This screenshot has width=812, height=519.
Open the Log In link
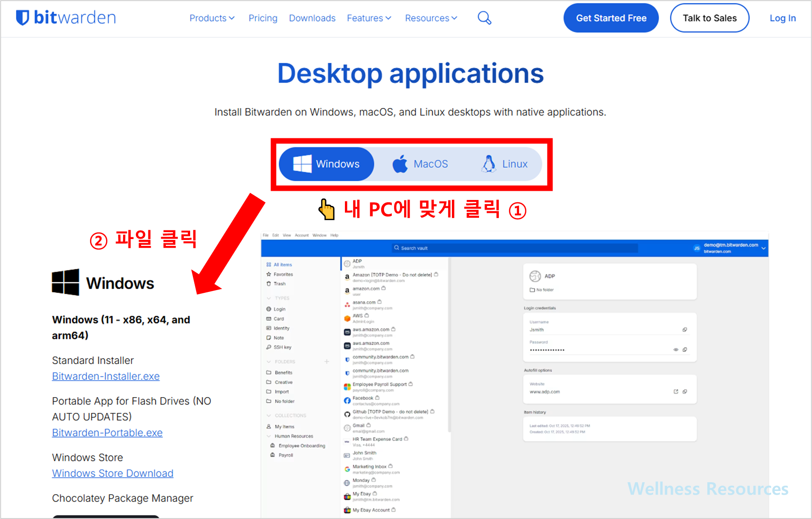click(783, 18)
